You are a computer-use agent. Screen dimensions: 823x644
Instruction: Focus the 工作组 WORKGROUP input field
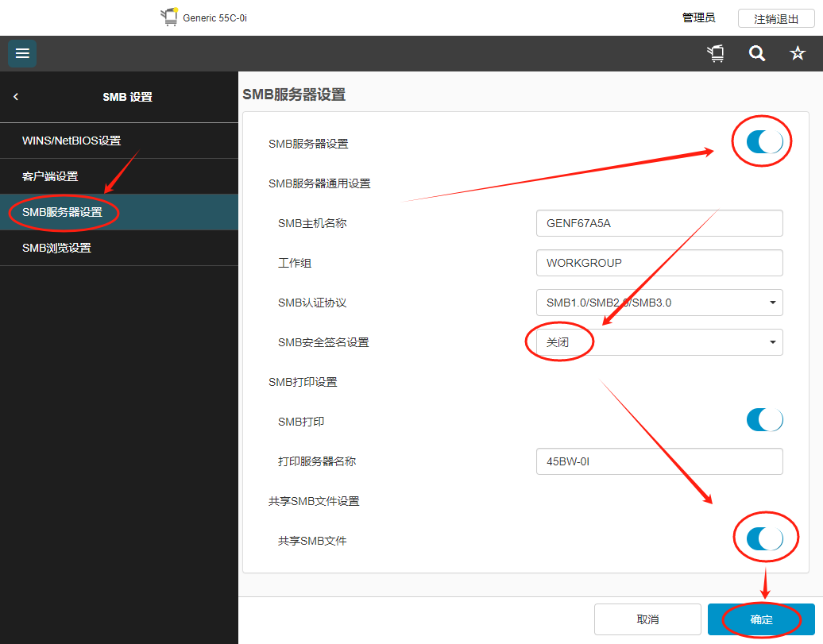point(659,263)
